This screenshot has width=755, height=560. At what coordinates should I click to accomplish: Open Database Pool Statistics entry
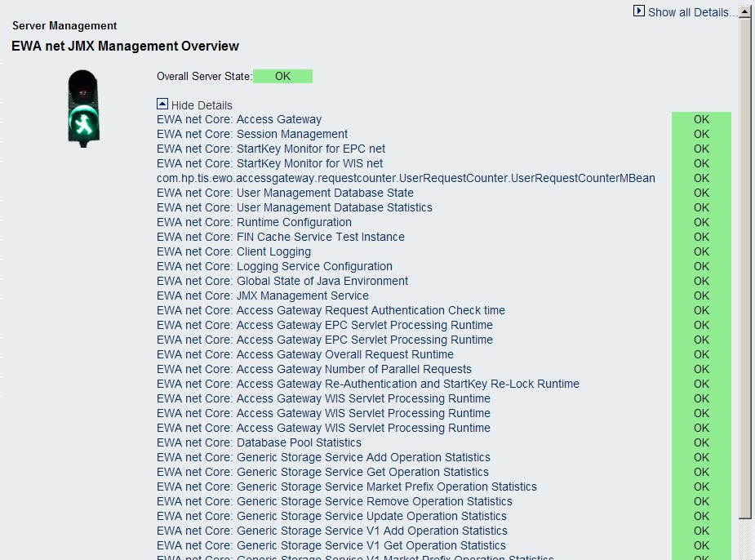(x=259, y=442)
